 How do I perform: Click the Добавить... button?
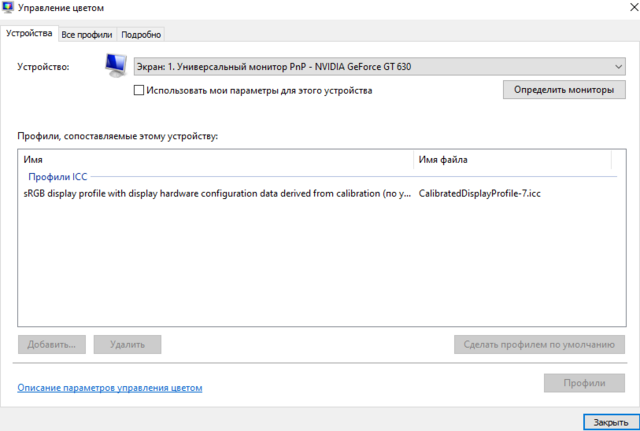[52, 344]
